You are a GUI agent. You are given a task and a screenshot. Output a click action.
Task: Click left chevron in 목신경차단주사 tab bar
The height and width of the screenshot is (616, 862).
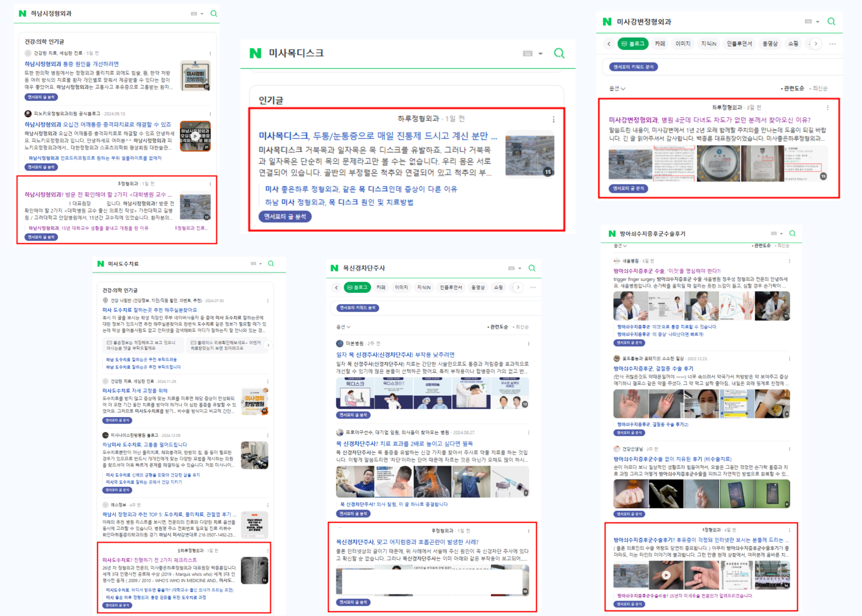point(336,288)
